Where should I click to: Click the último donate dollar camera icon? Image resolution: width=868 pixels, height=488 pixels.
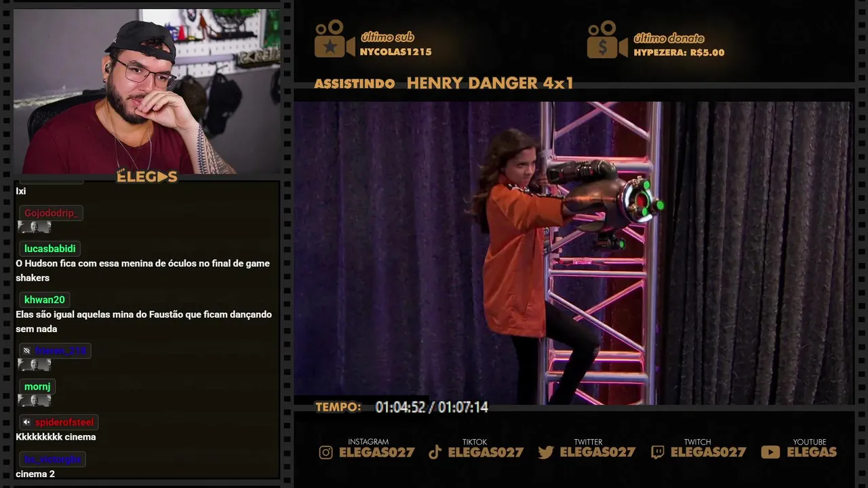(607, 39)
